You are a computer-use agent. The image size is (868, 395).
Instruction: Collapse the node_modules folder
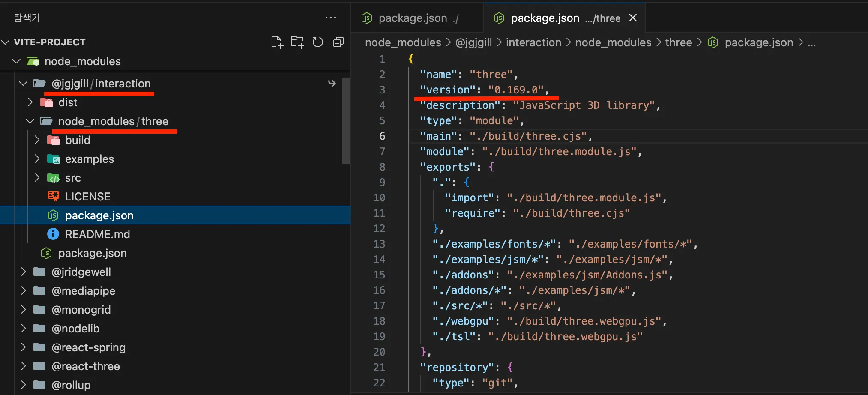16,61
